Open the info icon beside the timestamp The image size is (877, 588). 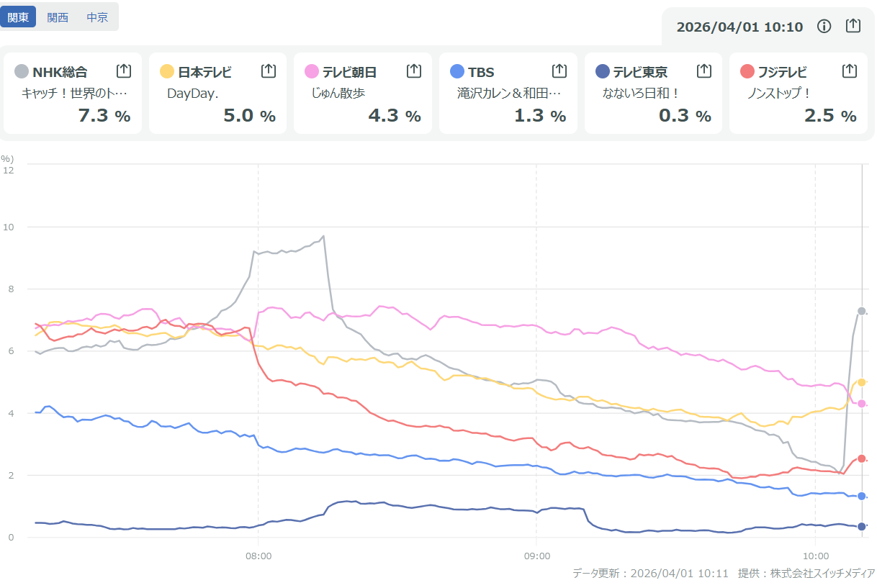point(824,27)
